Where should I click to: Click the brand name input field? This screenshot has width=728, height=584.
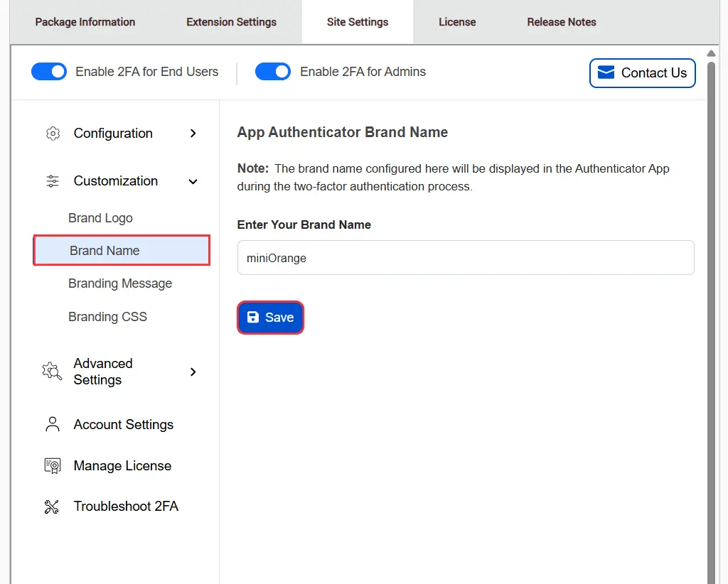[x=466, y=258]
